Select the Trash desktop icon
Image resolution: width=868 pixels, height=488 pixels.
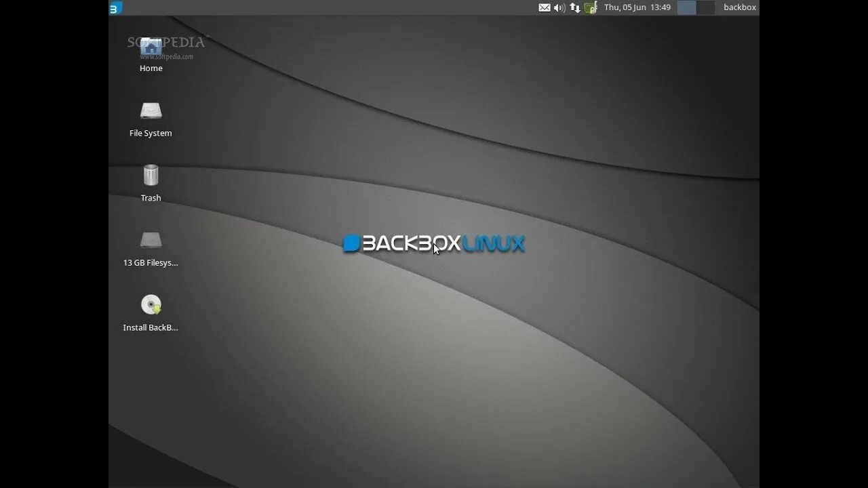click(151, 175)
